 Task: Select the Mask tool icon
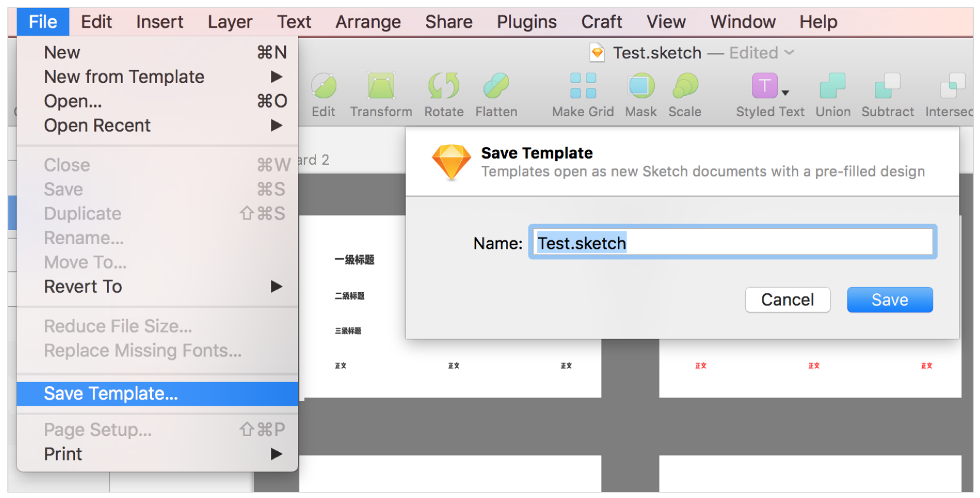pos(641,86)
